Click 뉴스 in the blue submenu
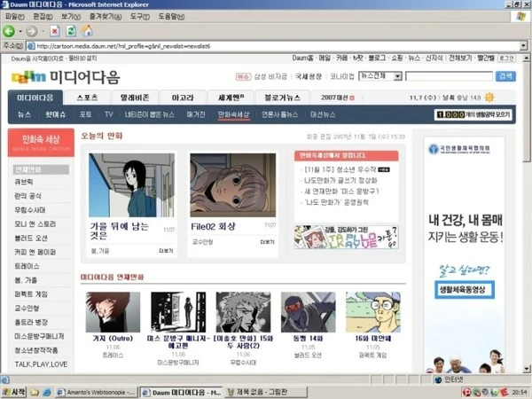 point(24,114)
